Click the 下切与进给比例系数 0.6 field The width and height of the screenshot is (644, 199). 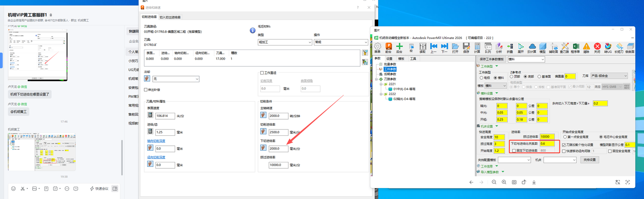click(x=547, y=143)
